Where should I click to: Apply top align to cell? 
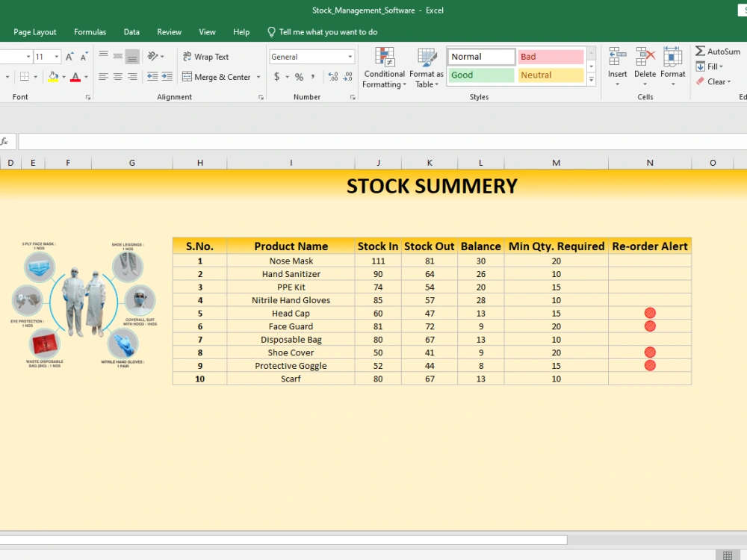[103, 56]
